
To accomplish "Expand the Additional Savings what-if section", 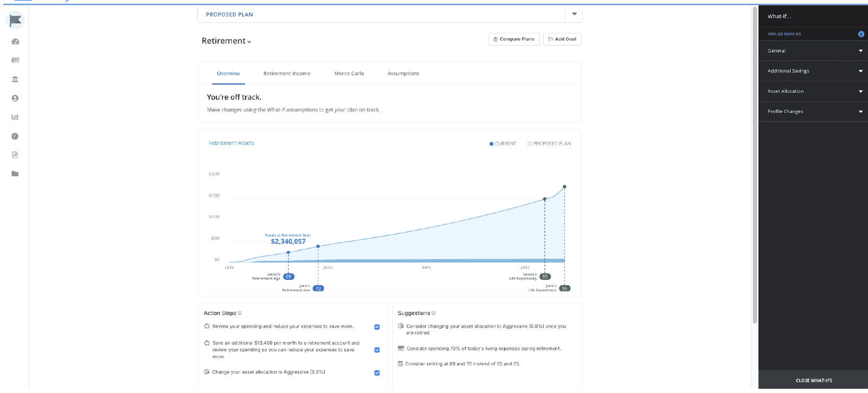I will (x=813, y=71).
